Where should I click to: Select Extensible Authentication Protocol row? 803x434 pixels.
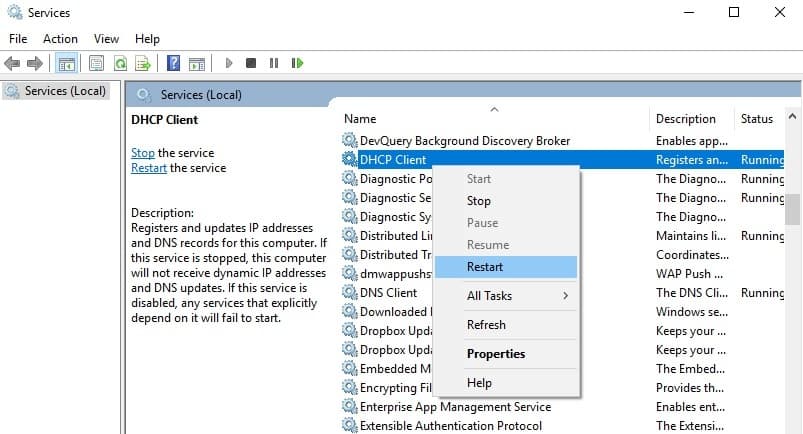(562, 426)
